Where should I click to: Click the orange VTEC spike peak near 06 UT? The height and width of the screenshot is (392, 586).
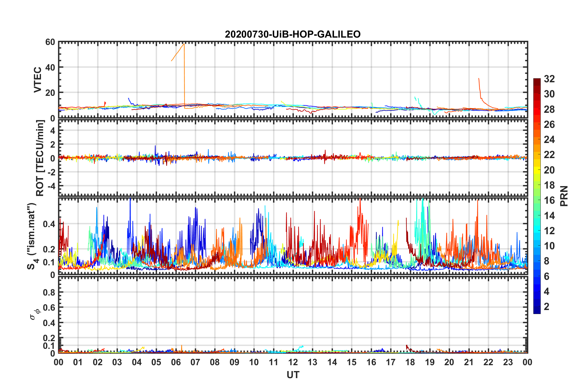point(184,44)
